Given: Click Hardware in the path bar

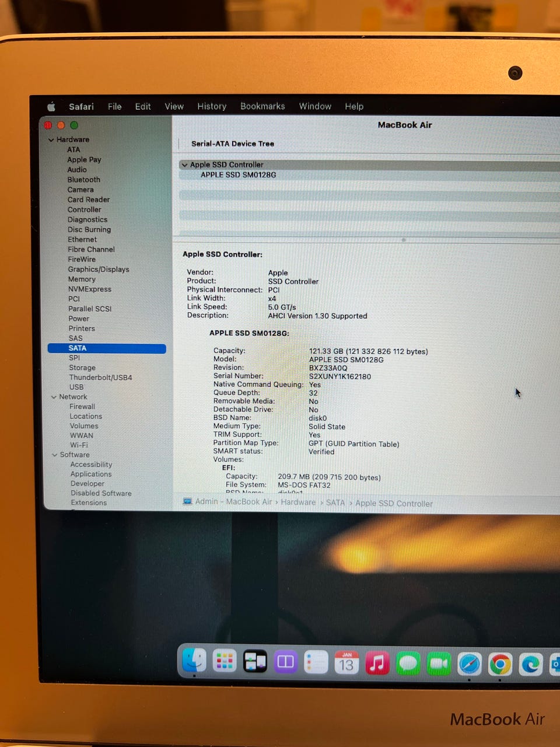Looking at the screenshot, I should point(298,502).
